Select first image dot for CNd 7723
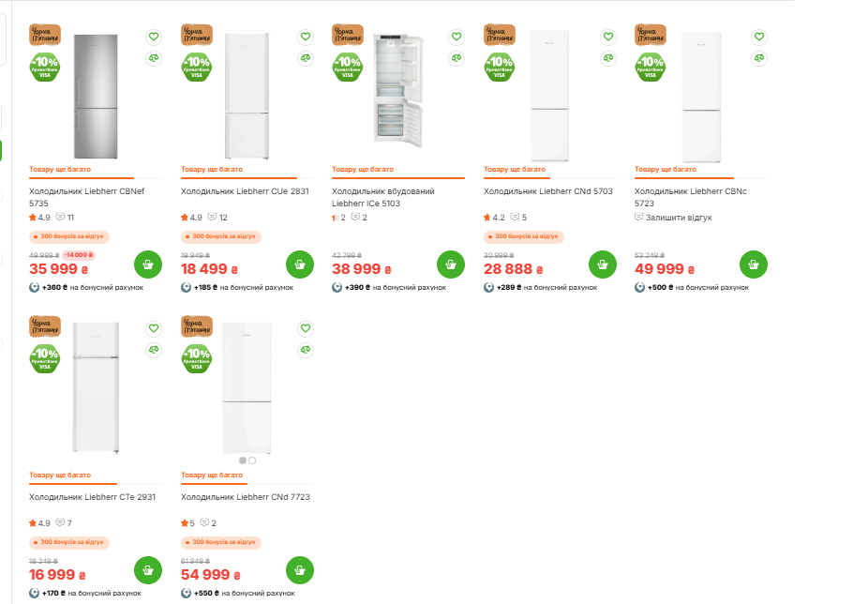This screenshot has width=868, height=604. click(243, 461)
